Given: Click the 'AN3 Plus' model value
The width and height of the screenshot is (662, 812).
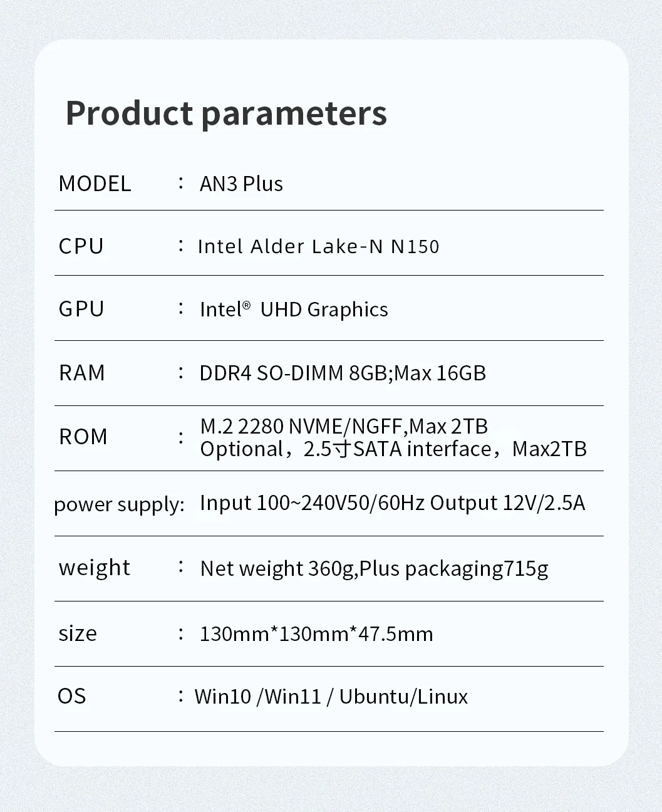Looking at the screenshot, I should pyautogui.click(x=241, y=184).
